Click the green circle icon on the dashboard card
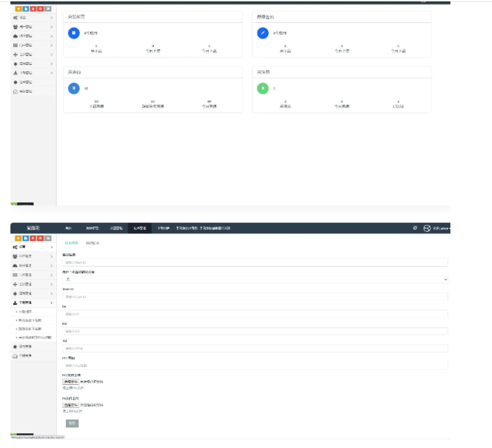The width and height of the screenshot is (492, 448). (x=261, y=88)
